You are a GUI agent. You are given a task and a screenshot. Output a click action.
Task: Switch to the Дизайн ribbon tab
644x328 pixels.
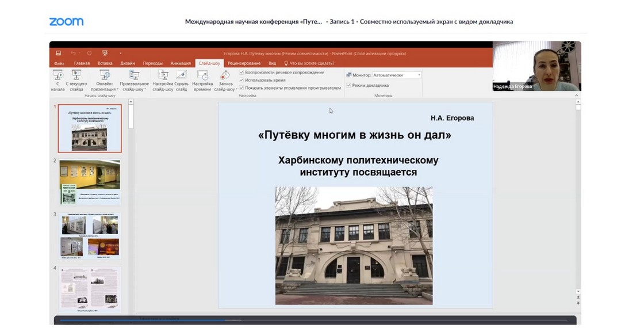pyautogui.click(x=127, y=63)
